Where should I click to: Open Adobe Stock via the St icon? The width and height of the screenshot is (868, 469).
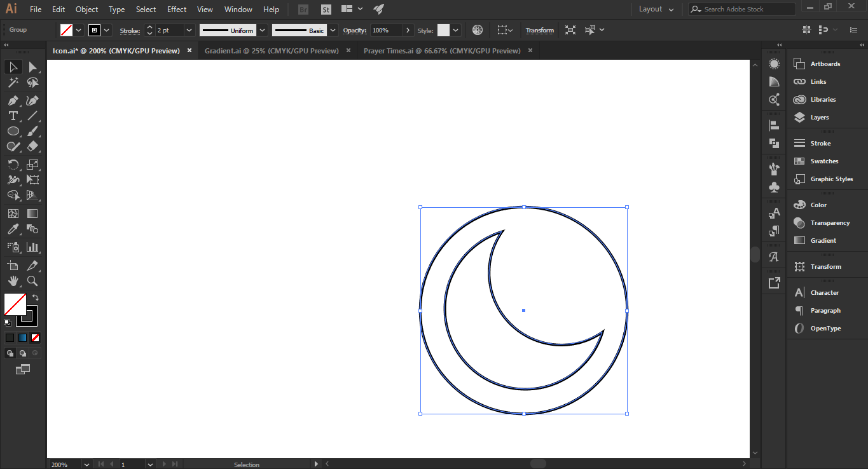pyautogui.click(x=326, y=10)
